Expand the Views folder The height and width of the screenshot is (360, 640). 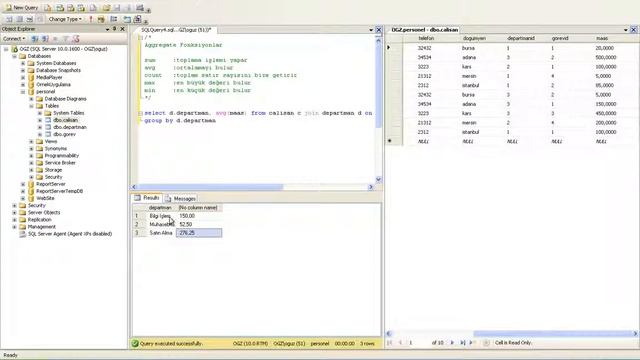[31, 141]
